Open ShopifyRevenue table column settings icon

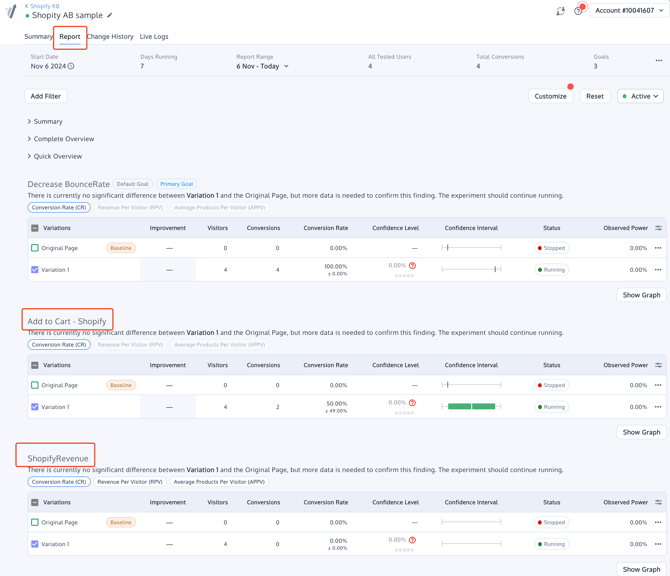658,502
